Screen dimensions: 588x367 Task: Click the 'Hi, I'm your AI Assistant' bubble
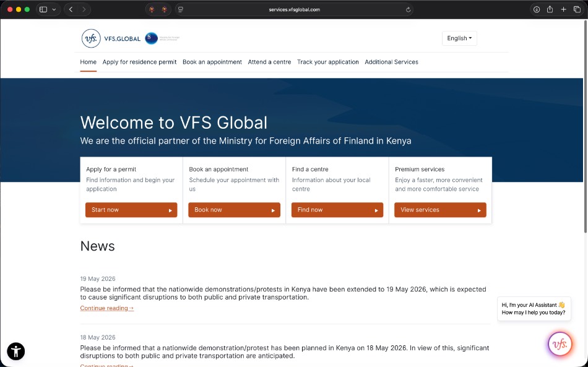pos(534,309)
